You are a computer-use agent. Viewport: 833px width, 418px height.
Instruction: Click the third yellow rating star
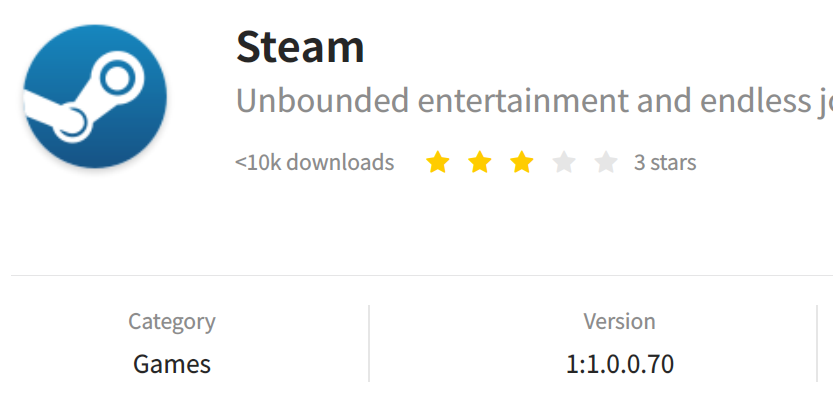[522, 162]
